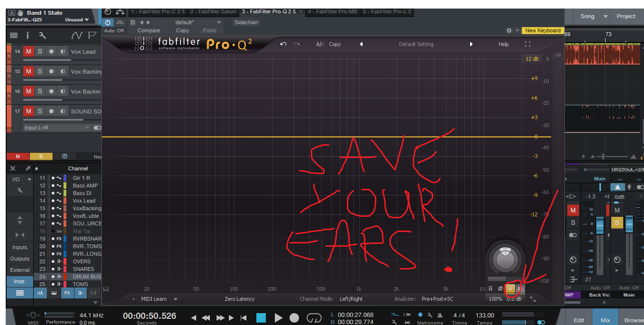Viewport: 644px width, 325px height.
Task: Toggle monitor on track 15 Vox Backing
Action: (63, 71)
